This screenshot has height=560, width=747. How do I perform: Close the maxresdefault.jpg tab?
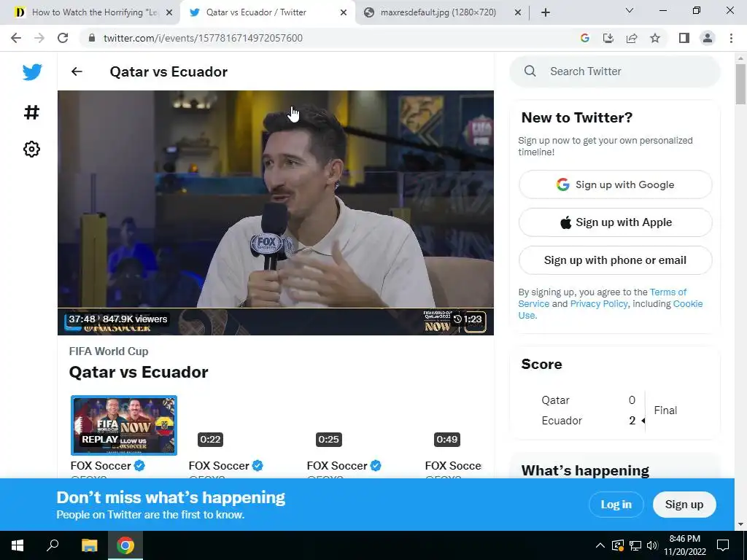click(518, 12)
